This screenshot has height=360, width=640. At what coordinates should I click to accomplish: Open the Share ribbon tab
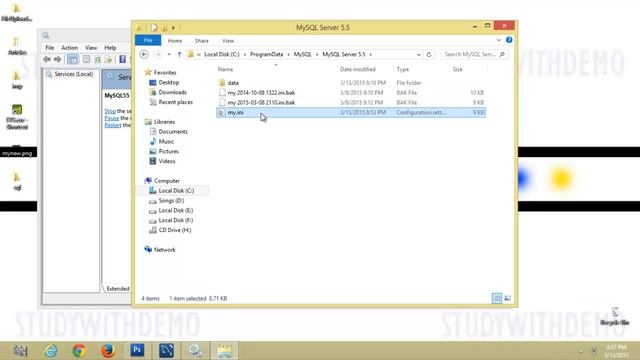202,41
